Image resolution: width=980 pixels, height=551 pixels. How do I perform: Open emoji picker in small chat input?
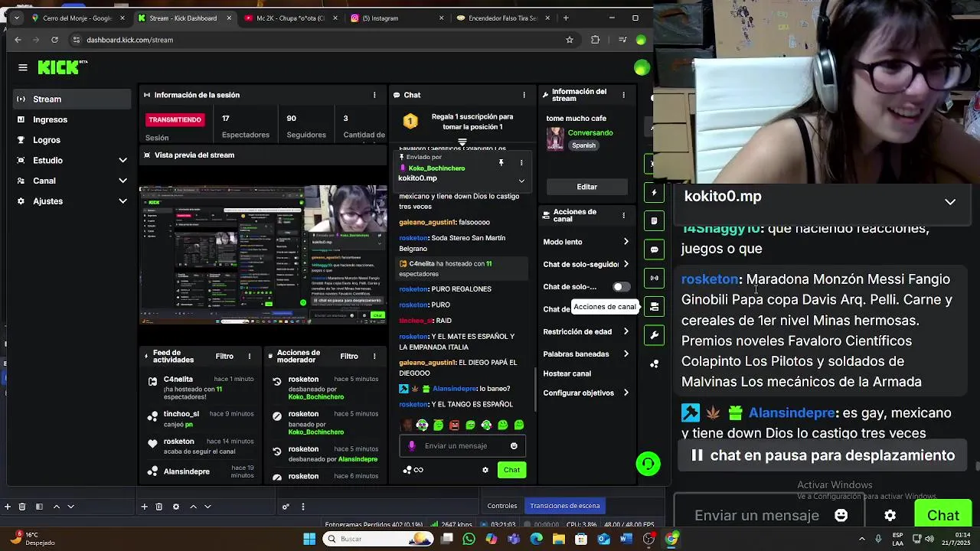pyautogui.click(x=514, y=445)
